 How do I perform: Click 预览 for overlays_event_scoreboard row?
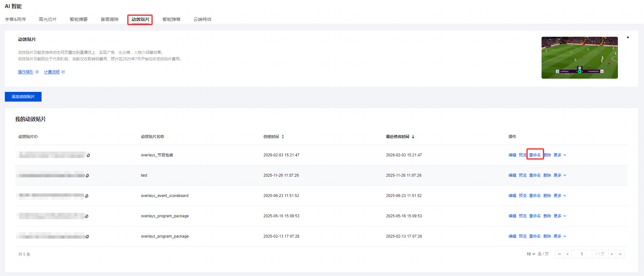(x=523, y=196)
